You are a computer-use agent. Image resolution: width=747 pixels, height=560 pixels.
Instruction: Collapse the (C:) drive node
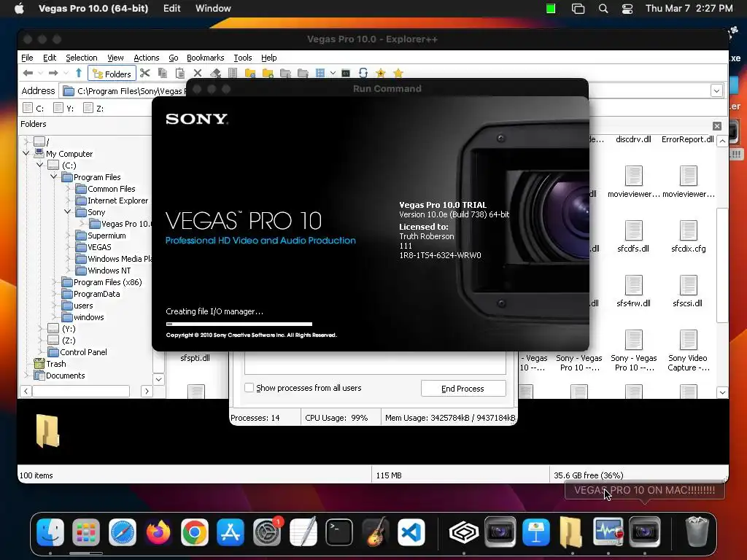click(40, 165)
